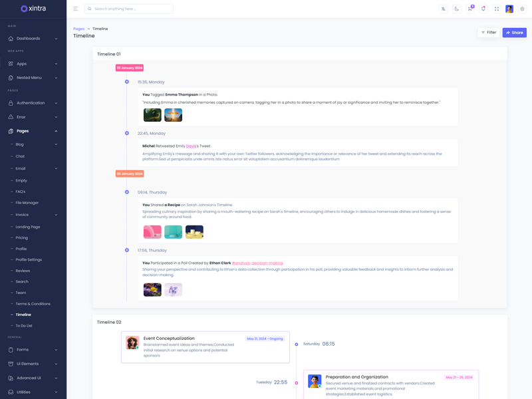Open the settings gear switcher icon
Screen dimensions: 532x399
point(522,9)
